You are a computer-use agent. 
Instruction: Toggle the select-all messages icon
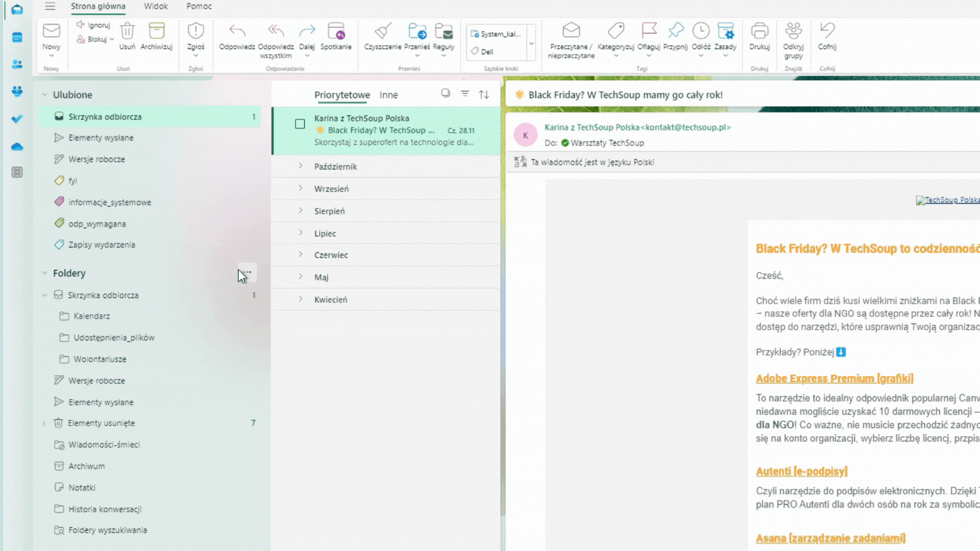pos(446,93)
